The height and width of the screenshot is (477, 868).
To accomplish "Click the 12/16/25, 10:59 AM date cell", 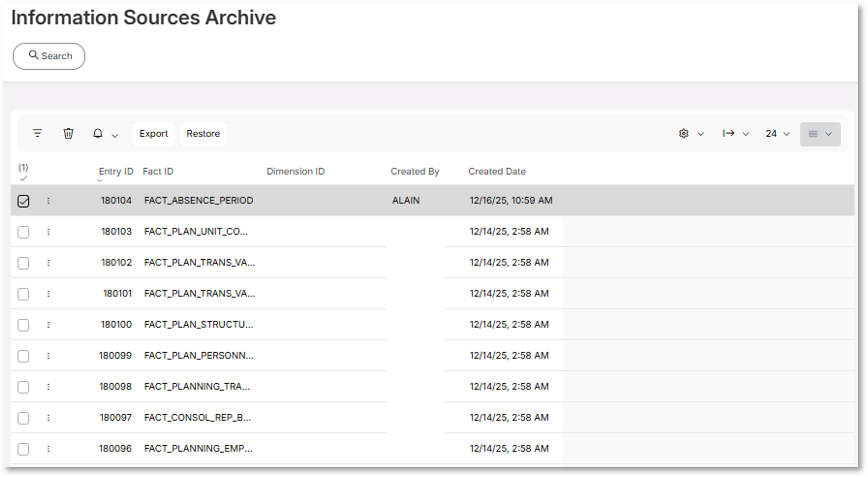I will click(x=511, y=200).
